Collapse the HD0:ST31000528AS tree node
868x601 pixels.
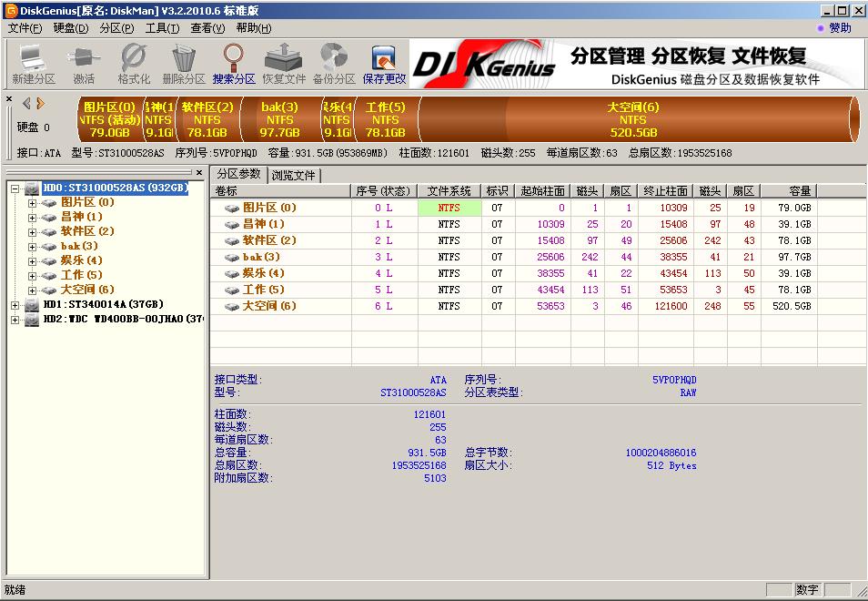pyautogui.click(x=15, y=188)
